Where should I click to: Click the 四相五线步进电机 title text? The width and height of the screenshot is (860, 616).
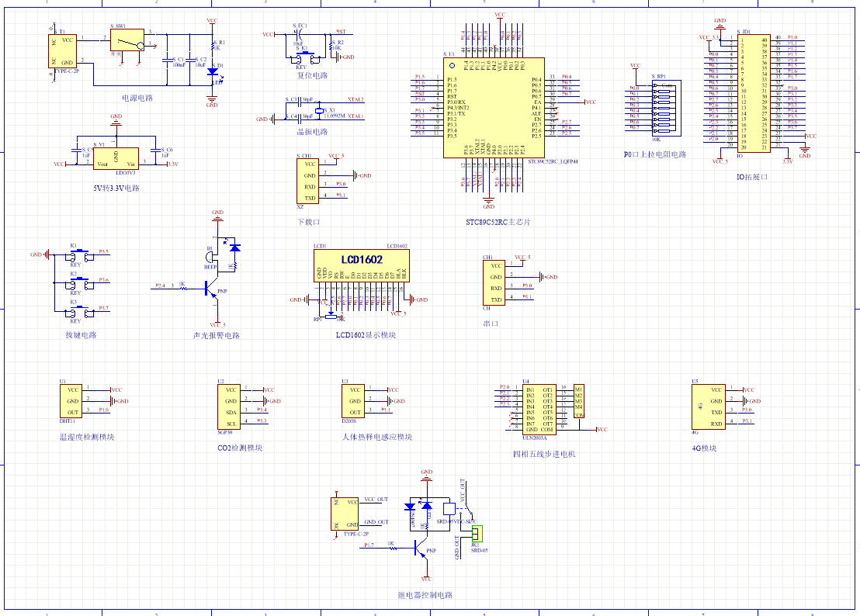[x=544, y=454]
